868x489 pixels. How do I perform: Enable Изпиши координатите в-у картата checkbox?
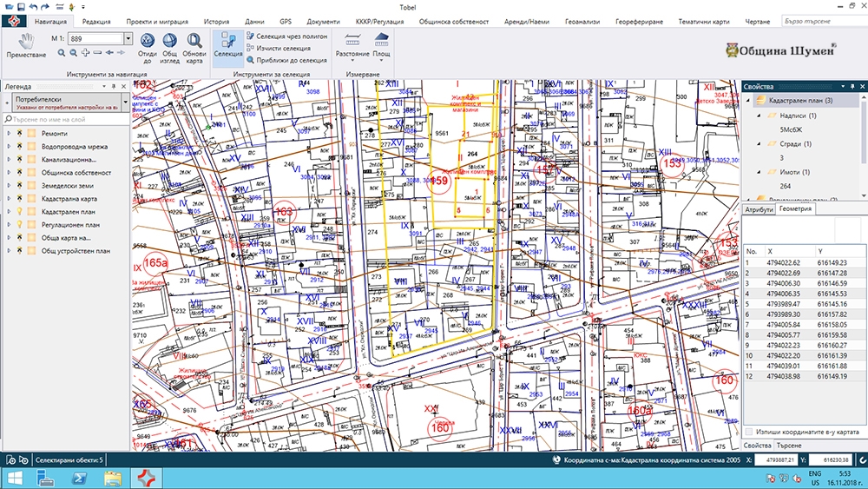click(749, 432)
